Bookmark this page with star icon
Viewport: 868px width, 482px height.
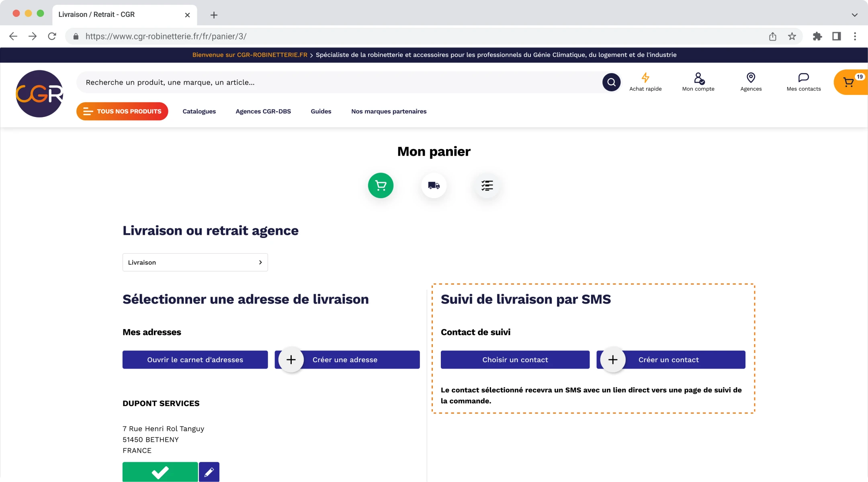(x=792, y=37)
